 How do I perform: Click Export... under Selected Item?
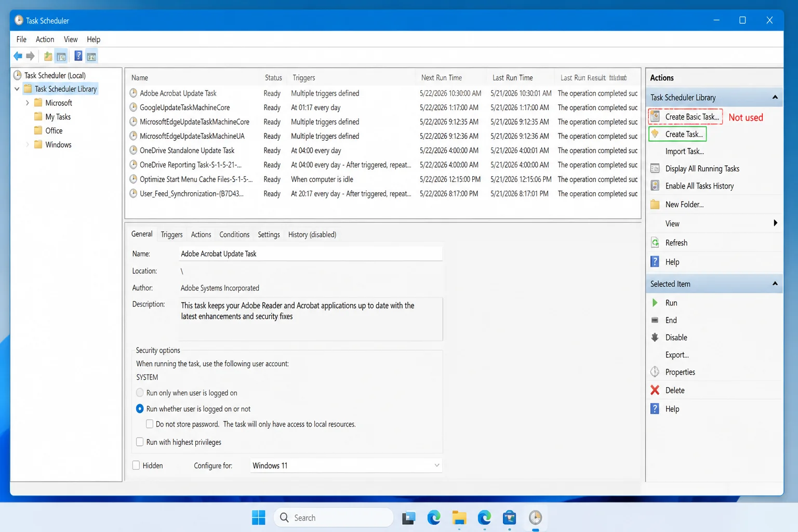pyautogui.click(x=677, y=355)
